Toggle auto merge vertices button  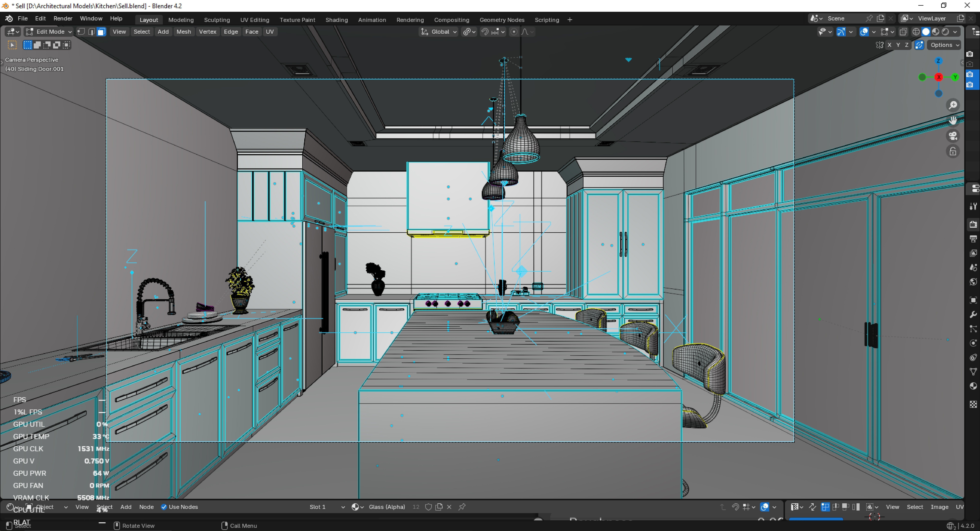pos(919,45)
